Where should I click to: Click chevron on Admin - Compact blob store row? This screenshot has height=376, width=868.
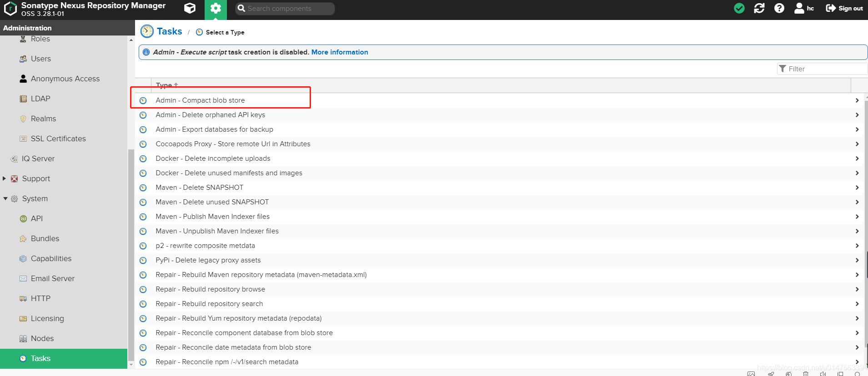857,100
